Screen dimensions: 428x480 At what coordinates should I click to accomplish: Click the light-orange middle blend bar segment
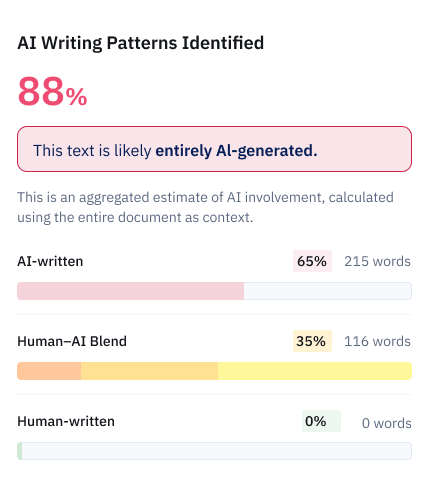coord(149,371)
